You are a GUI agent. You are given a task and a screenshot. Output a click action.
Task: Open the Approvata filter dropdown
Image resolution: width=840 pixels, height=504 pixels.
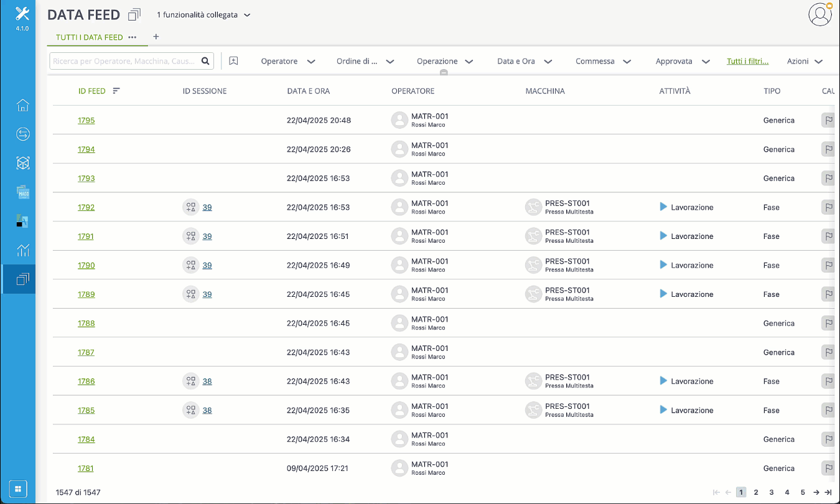click(x=683, y=62)
